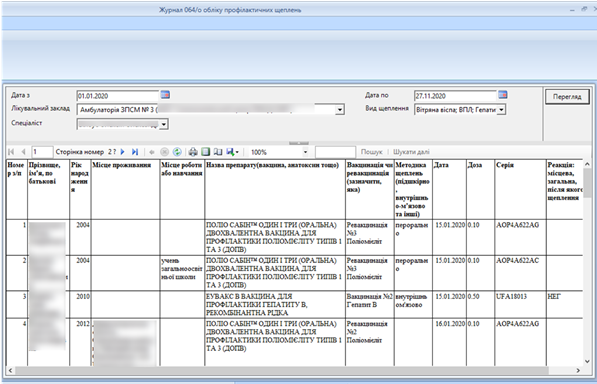
Task: Open the 100% zoom level dropdown
Action: (305, 152)
